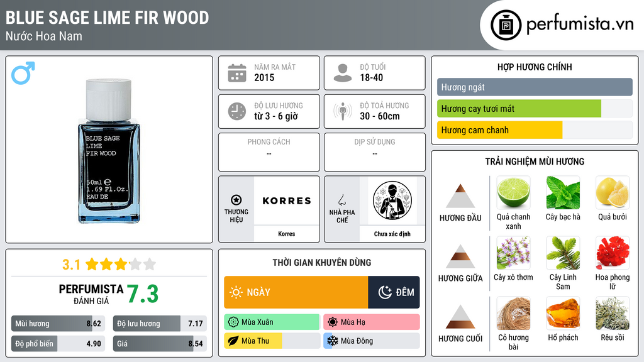
Task: Select the mint leaves note image
Action: tap(563, 192)
